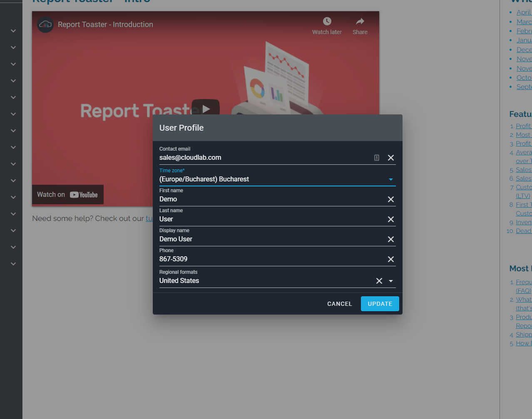
Task: Clear the Display name field with its X icon
Action: pos(390,239)
